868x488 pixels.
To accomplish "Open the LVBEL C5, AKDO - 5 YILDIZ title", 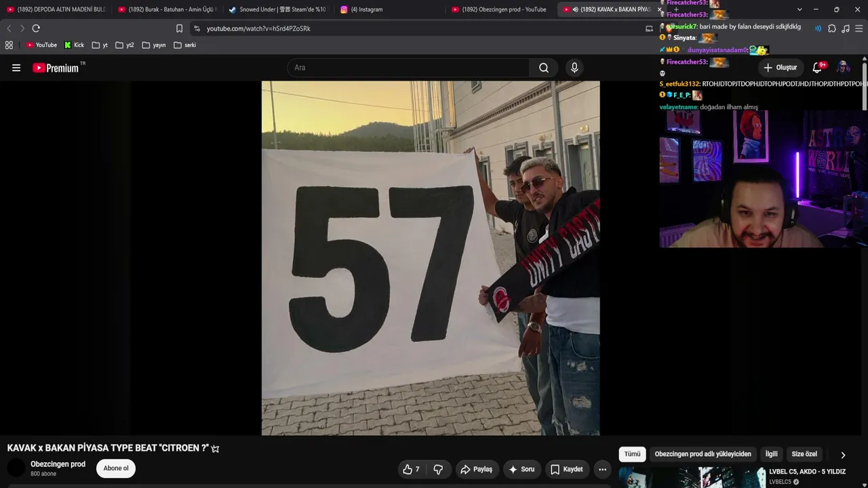I will 807,472.
